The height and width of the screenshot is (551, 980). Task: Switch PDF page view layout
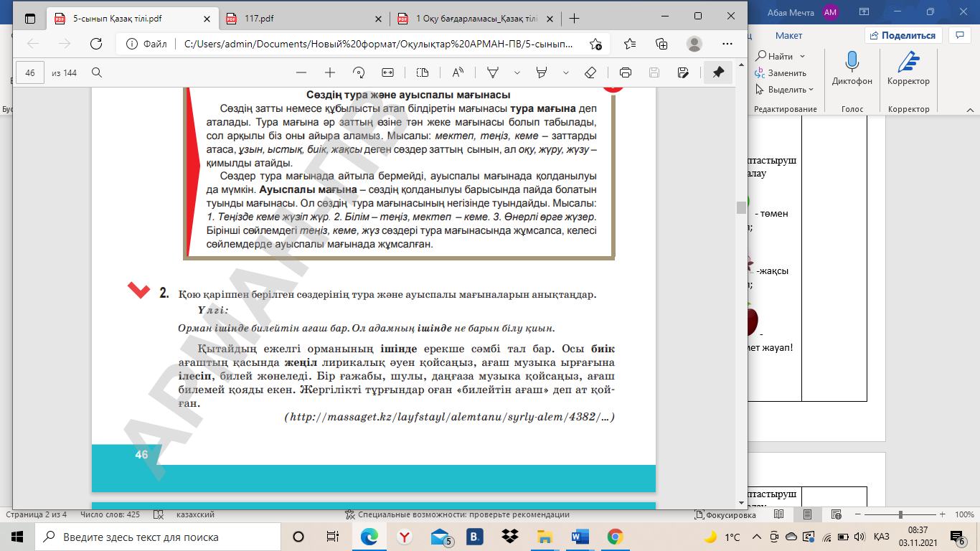[423, 72]
